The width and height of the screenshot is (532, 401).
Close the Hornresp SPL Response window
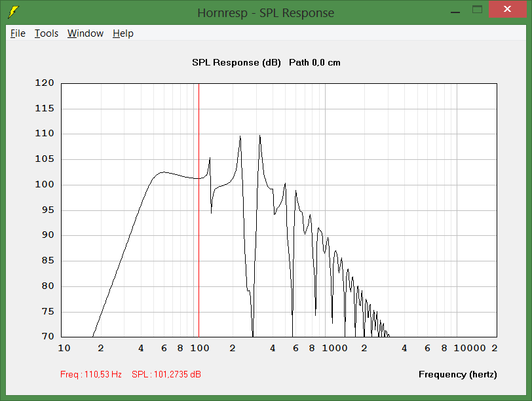(x=507, y=9)
